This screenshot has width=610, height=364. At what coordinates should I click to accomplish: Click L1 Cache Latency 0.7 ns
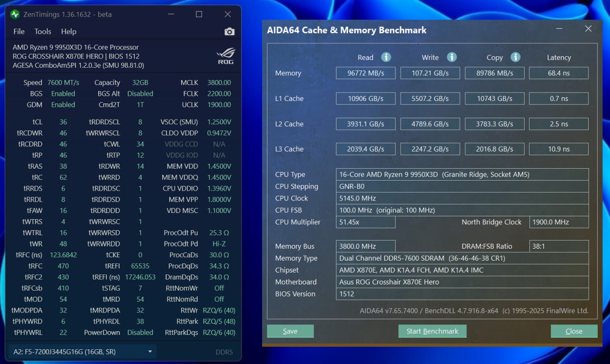[559, 99]
